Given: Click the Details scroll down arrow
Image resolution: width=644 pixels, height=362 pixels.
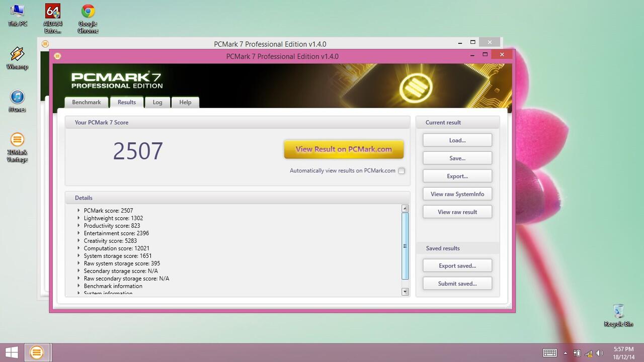Looking at the screenshot, I should [x=405, y=292].
